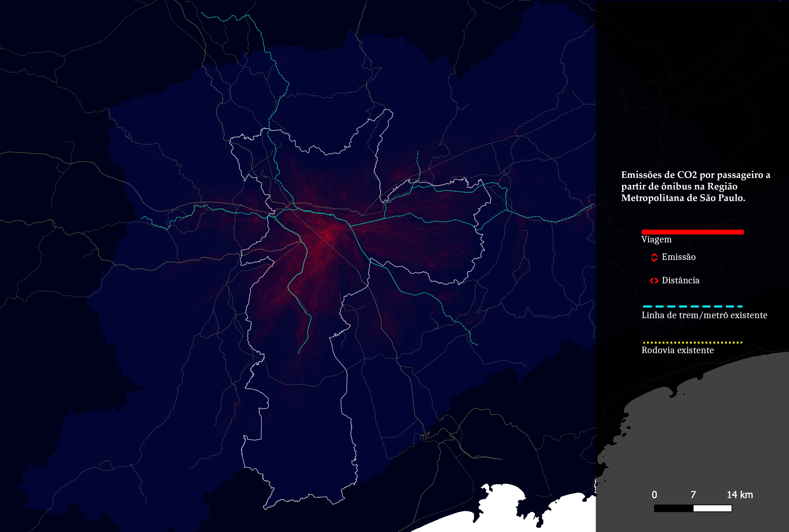Click the black segment of the scale bar
The height and width of the screenshot is (532, 789).
(x=674, y=508)
